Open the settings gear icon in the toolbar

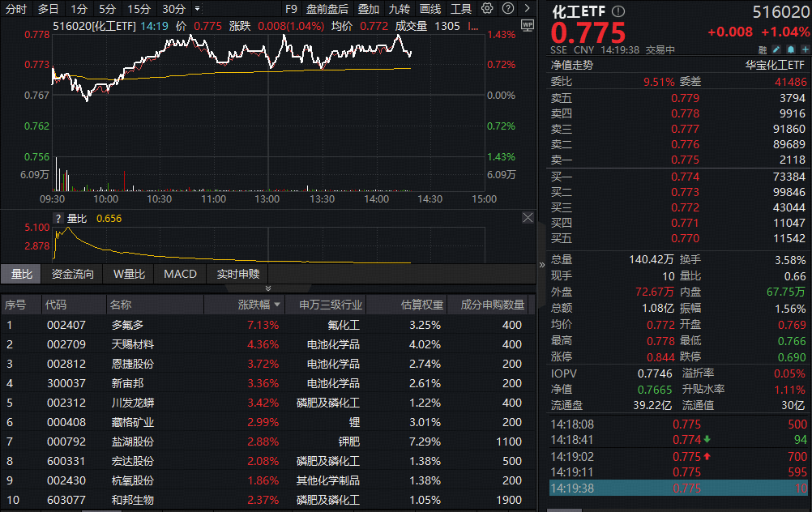[x=487, y=7]
